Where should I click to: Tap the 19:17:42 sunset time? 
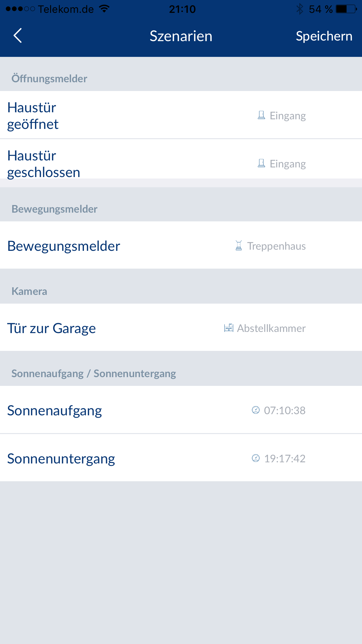284,459
